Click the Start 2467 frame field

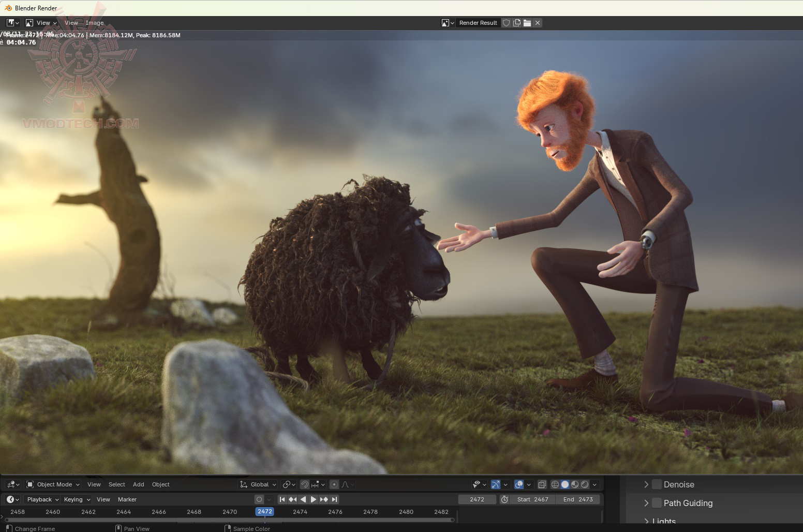tap(533, 499)
